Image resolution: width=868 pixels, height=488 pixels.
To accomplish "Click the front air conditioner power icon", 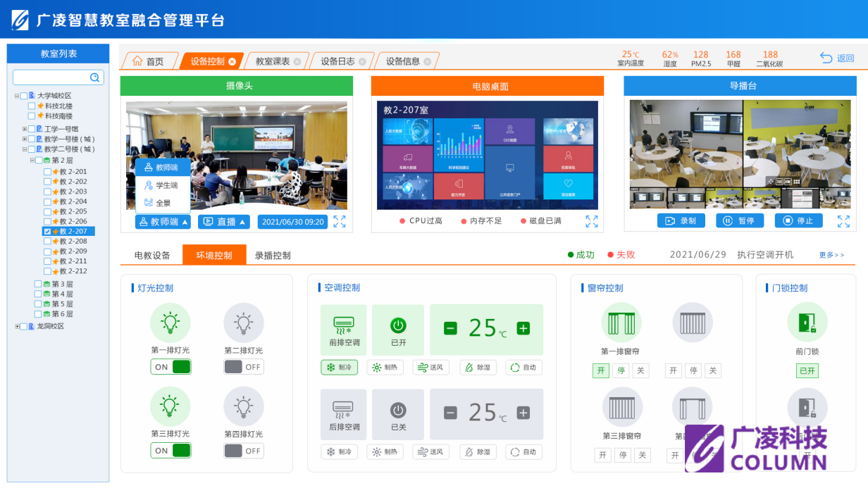I will pos(398,325).
